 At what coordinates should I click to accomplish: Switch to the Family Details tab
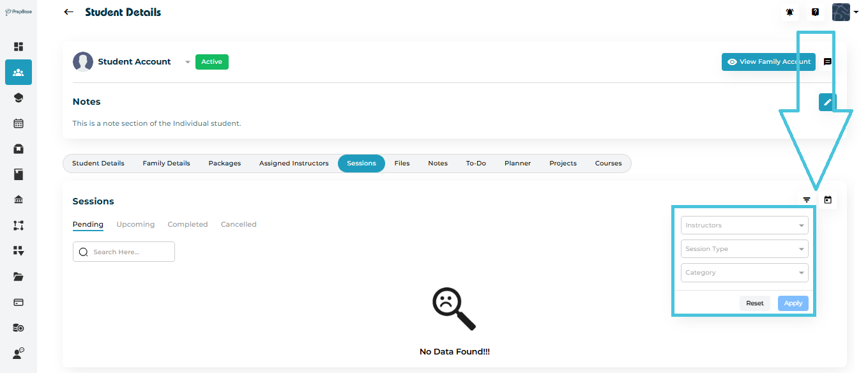(166, 164)
